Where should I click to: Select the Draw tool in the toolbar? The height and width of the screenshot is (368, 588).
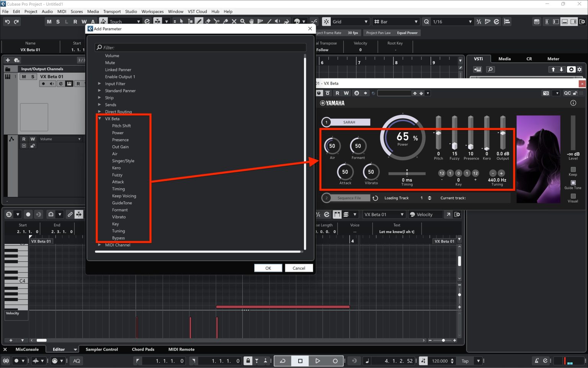click(x=199, y=21)
